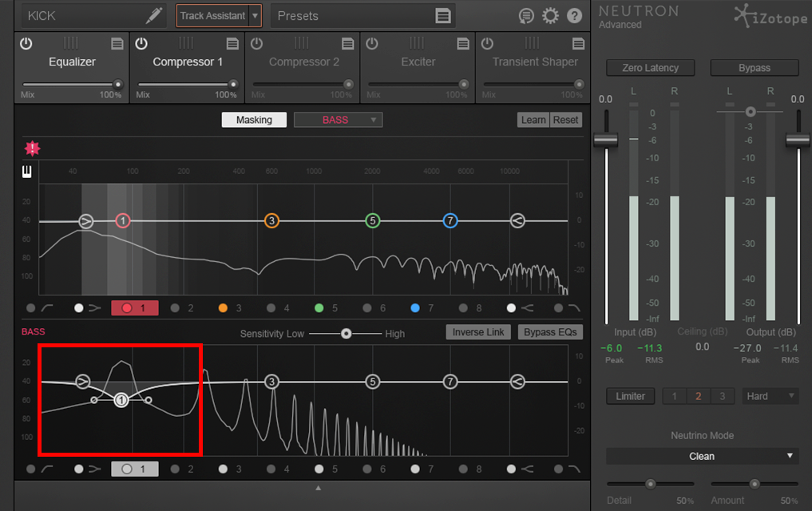The width and height of the screenshot is (812, 511).
Task: Open the BASS masking source dropdown
Action: (x=338, y=119)
